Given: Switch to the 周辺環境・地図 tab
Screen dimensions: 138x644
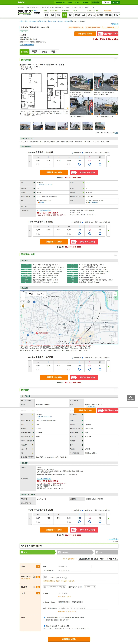Looking at the screenshot, I should pyautogui.click(x=34, y=52).
